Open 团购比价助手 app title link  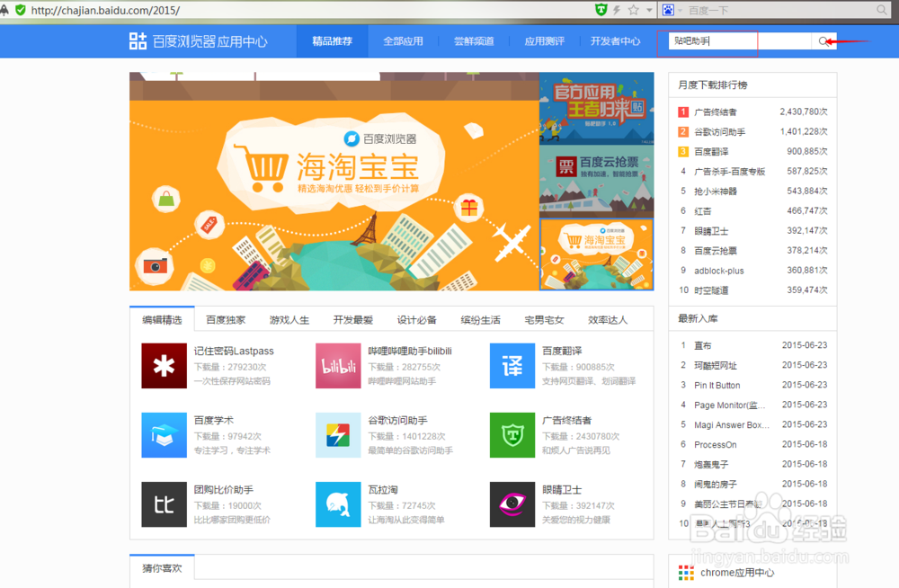click(224, 490)
